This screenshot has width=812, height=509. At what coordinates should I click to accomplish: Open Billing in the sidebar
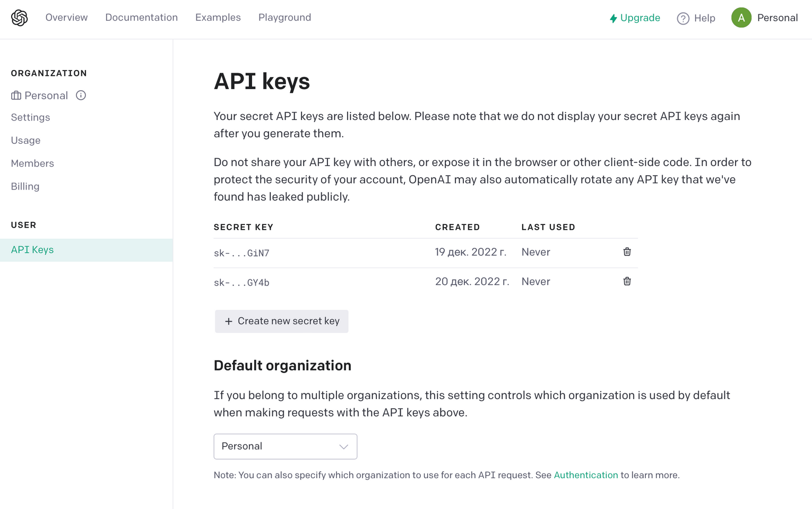click(x=25, y=186)
